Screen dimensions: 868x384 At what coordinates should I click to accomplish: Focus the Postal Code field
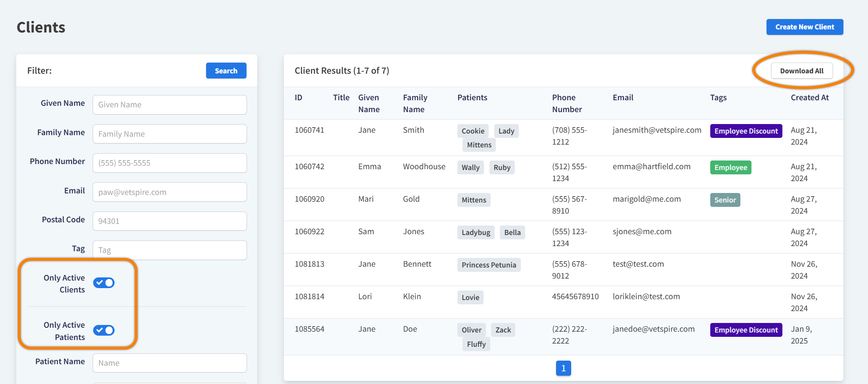(x=170, y=221)
